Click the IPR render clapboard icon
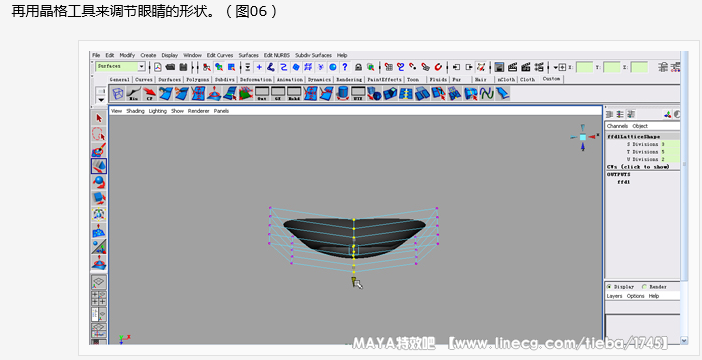This screenshot has height=360, width=702. click(x=526, y=67)
